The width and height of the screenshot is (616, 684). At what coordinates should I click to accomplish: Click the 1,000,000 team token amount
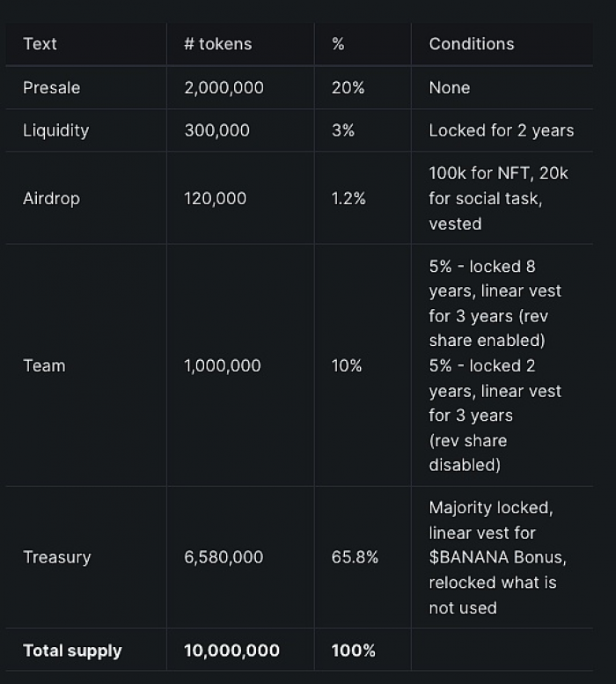pyautogui.click(x=223, y=365)
